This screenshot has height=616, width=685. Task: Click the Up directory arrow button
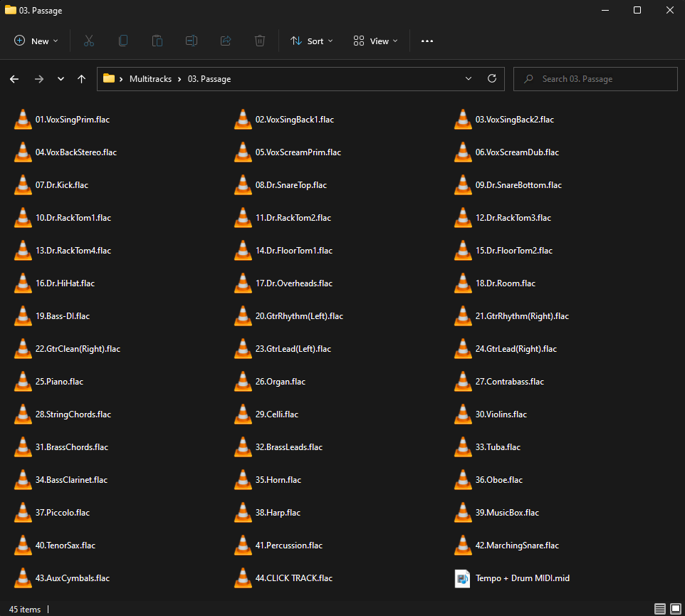tap(81, 78)
